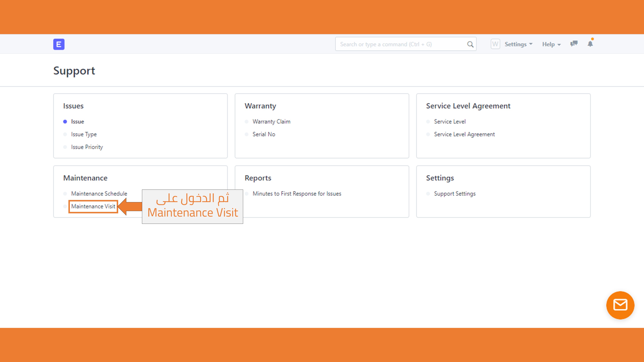
Task: Click the Maintenance card heading
Action: click(x=85, y=178)
